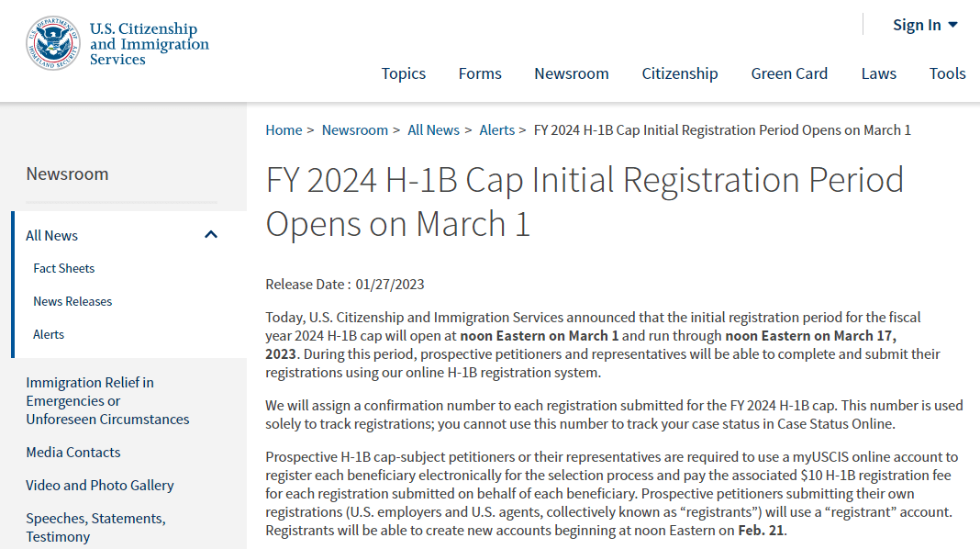Click the Newsroom breadcrumb link
Image resolution: width=980 pixels, height=549 pixels.
coord(355,129)
